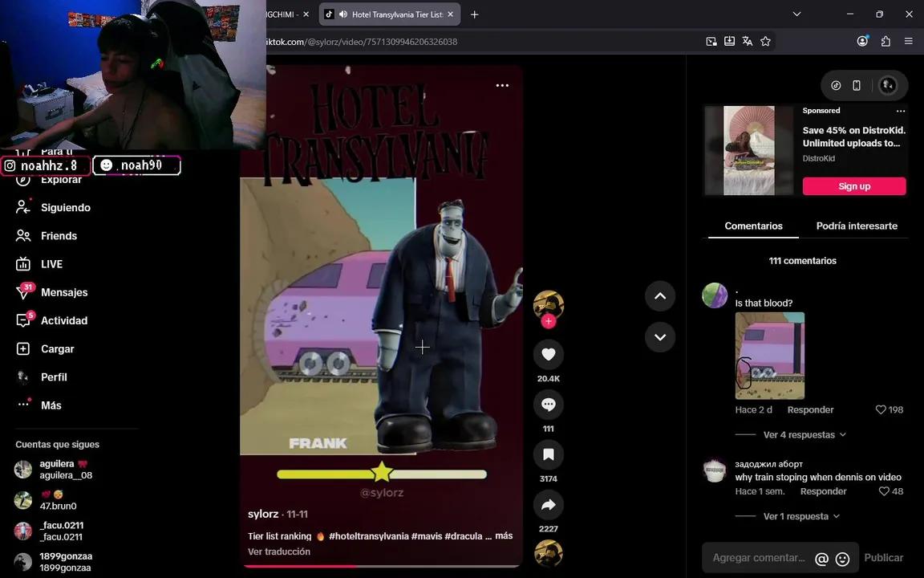Open the sylorz username link under video
The image size is (924, 578).
pos(263,514)
